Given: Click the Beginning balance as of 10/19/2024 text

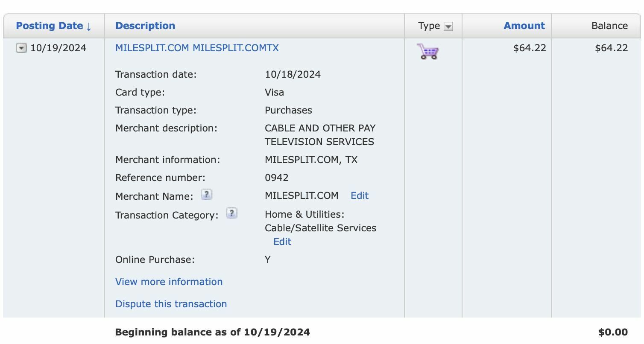Looking at the screenshot, I should coord(212,332).
